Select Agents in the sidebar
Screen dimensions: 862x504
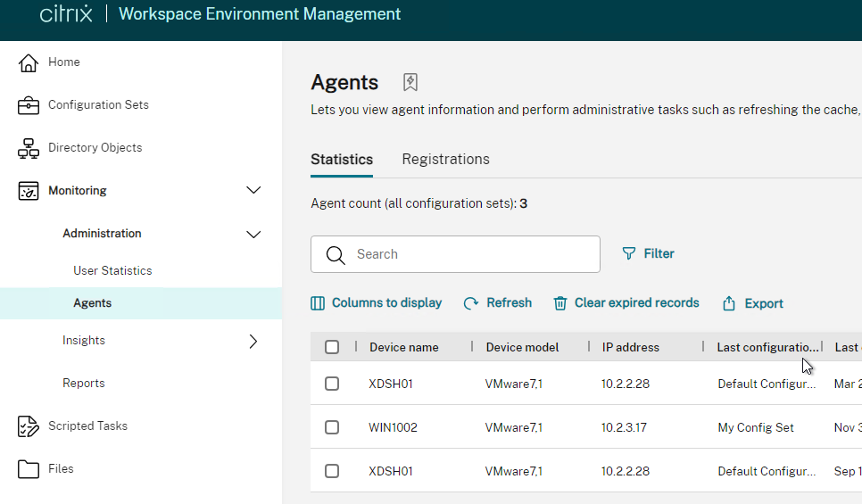click(141, 303)
